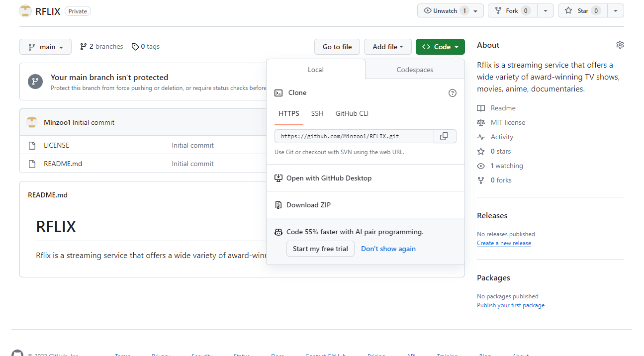Click README.md row's Initial commit message
Image resolution: width=644 pixels, height=356 pixels.
192,164
